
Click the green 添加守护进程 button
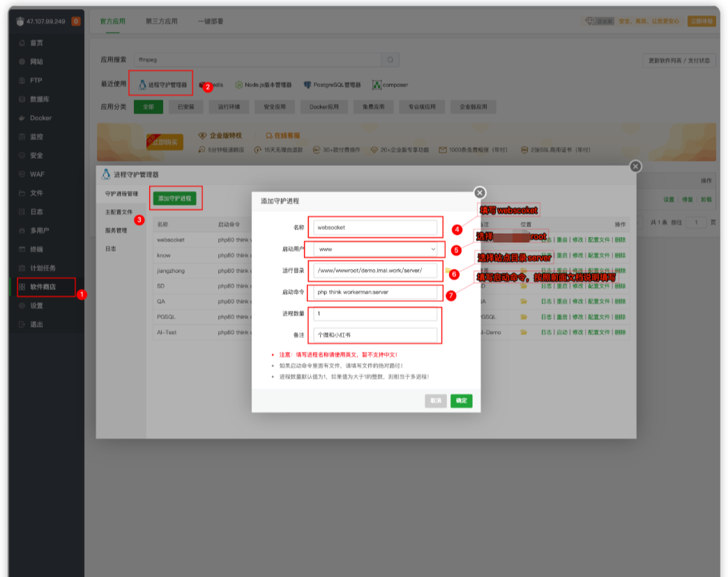[174, 199]
